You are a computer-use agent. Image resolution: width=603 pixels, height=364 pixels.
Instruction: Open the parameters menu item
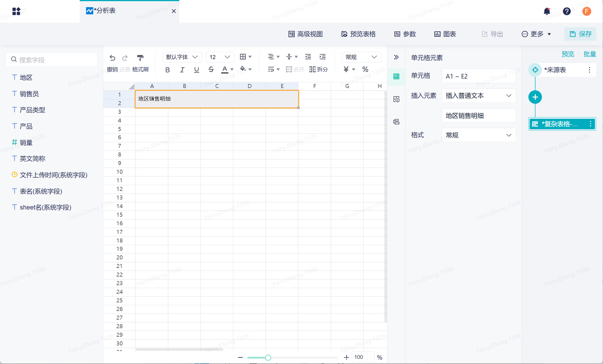tap(405, 34)
